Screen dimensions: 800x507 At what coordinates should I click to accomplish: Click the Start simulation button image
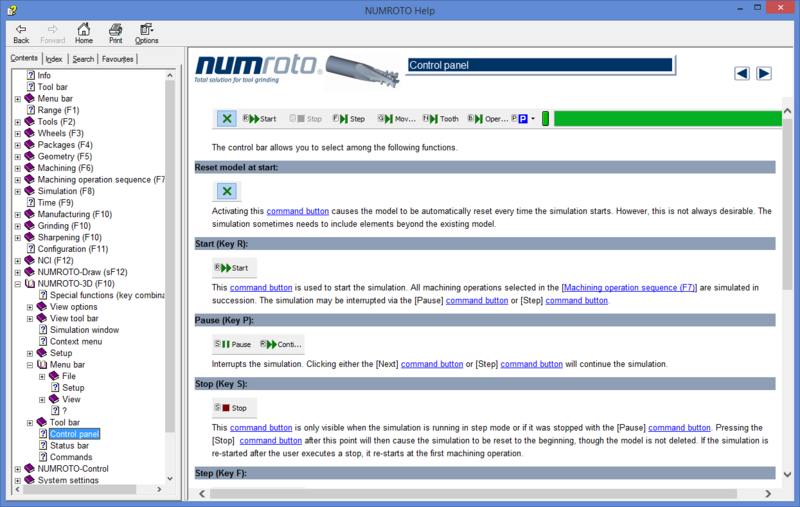(234, 268)
